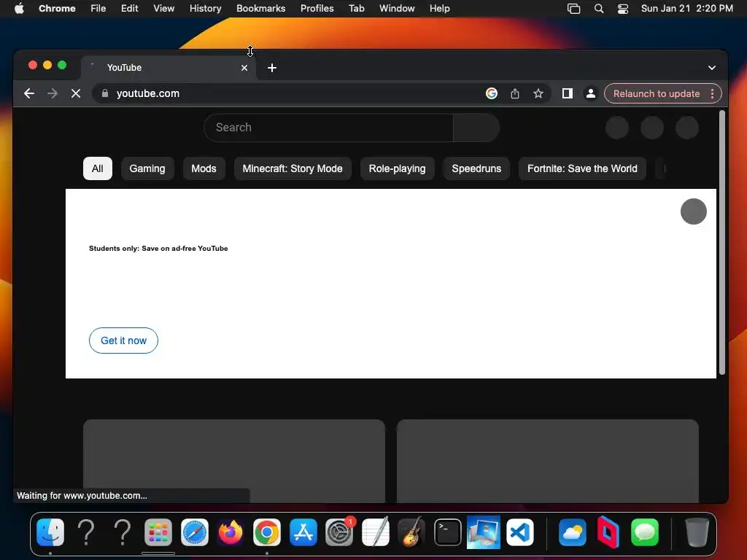Click Students only: Save on ad-free YouTube
This screenshot has height=560, width=747.
point(158,249)
